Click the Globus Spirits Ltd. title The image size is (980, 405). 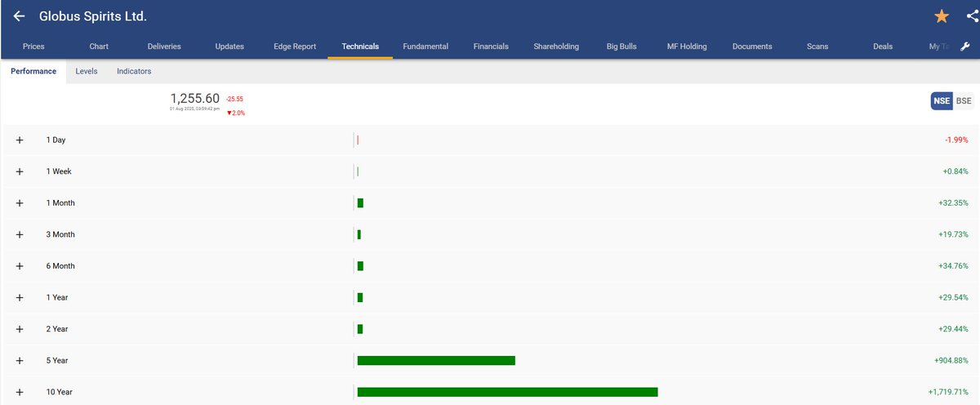coord(93,16)
